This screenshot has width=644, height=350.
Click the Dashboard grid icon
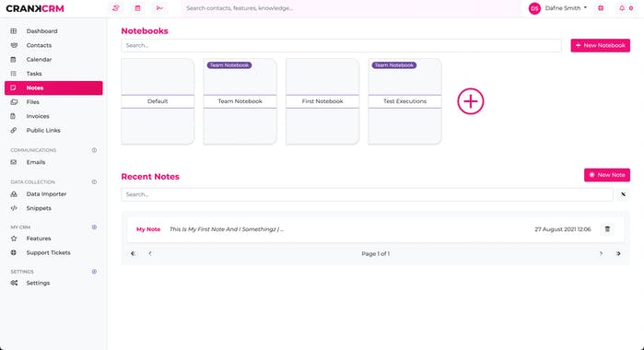click(14, 31)
